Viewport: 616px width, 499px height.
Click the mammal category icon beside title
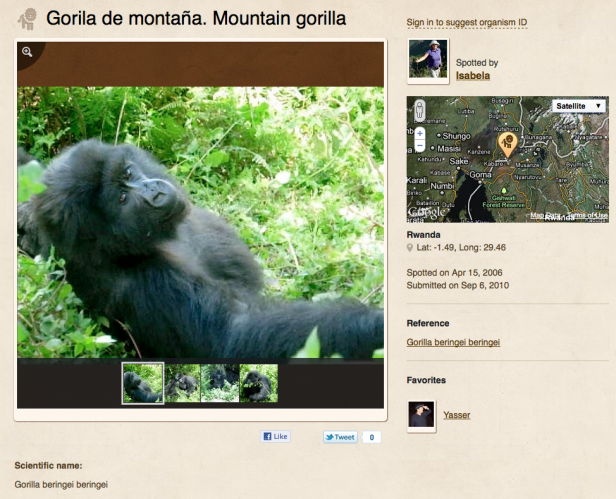[x=27, y=19]
